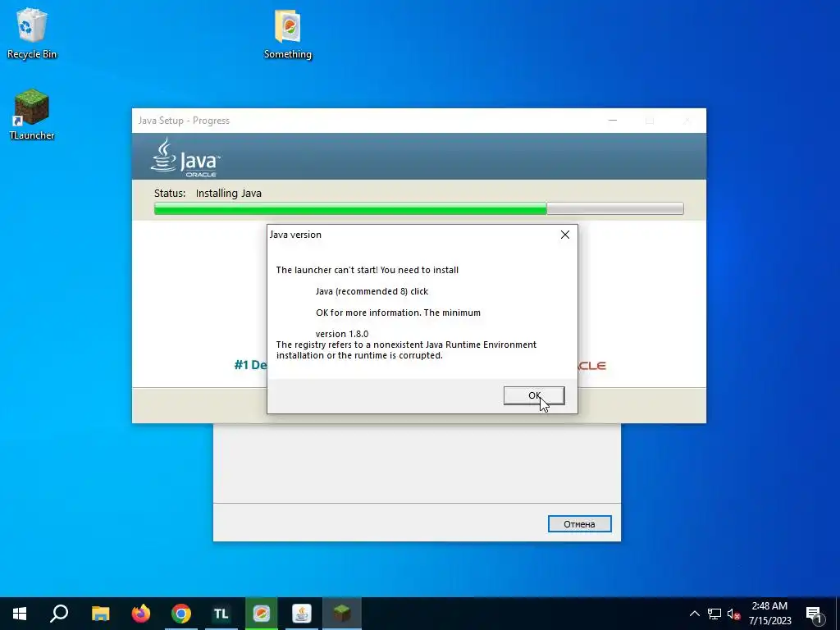Open the muted volume tray icon
This screenshot has height=630, width=840.
pyautogui.click(x=733, y=614)
